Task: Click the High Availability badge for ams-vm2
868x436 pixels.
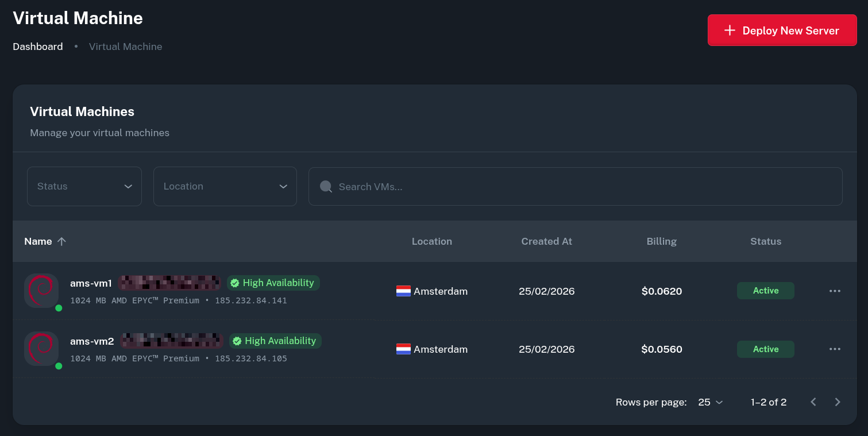Action: [275, 341]
